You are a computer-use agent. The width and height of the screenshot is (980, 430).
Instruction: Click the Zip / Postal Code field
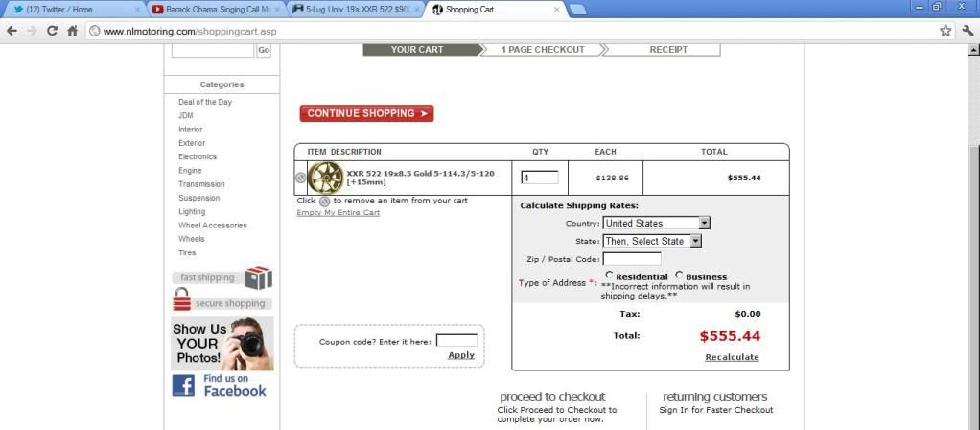tap(632, 259)
